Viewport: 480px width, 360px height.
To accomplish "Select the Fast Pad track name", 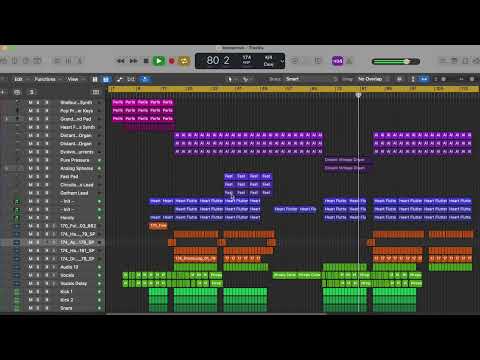I will (69, 177).
